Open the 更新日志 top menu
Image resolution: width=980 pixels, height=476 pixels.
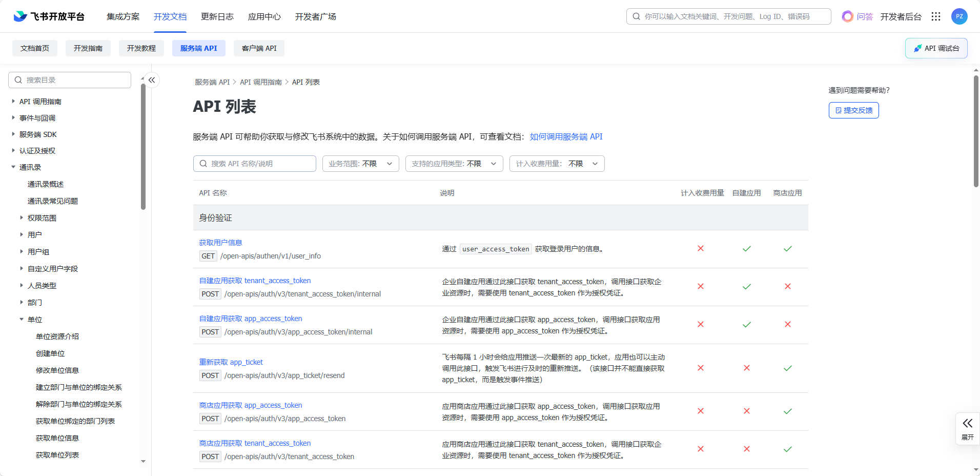pyautogui.click(x=217, y=16)
